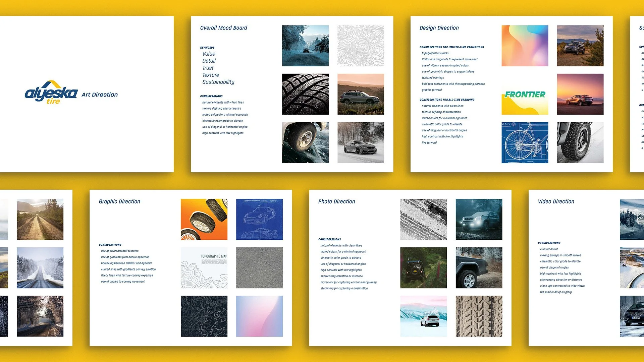Open the black tire tread close-up thumbnail
Viewport: 644px width, 362px height.
coord(305,94)
